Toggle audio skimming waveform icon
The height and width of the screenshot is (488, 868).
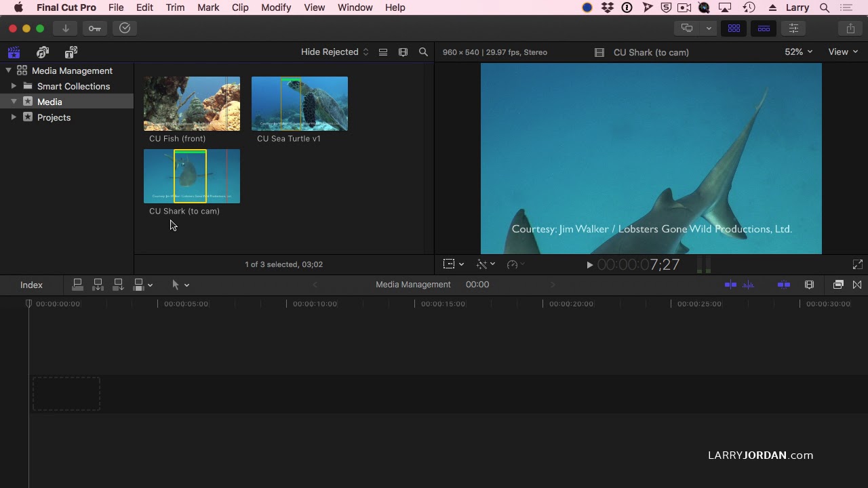(x=749, y=285)
